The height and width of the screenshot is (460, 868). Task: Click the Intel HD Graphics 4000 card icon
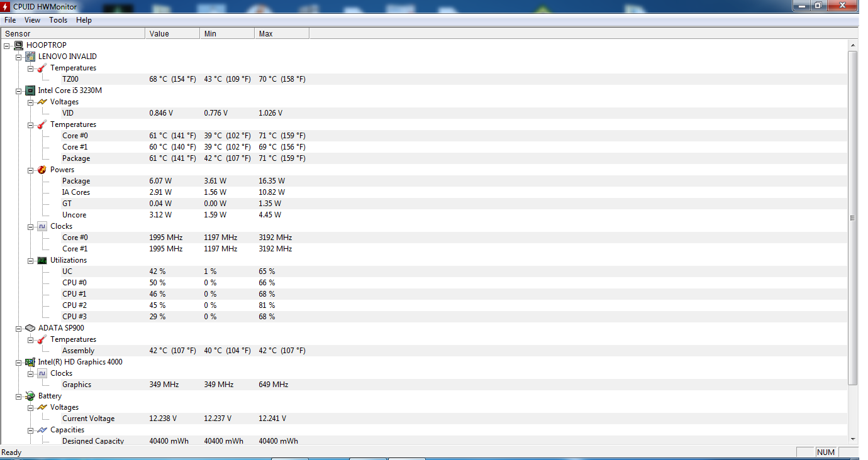click(30, 362)
